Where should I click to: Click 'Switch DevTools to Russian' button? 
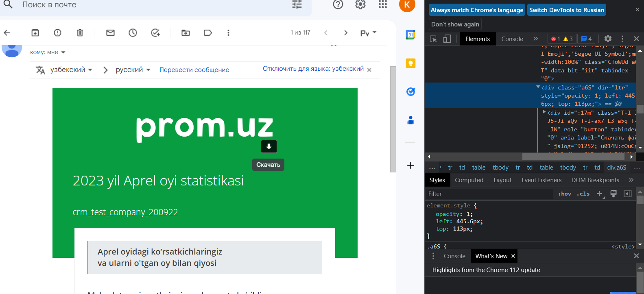pyautogui.click(x=567, y=10)
